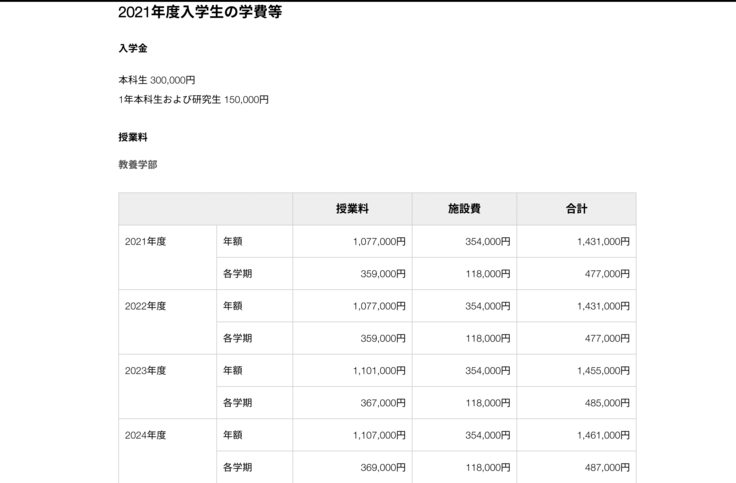Screen dimensions: 736x483
Task: Click the 授業料 column header in the table
Action: pos(352,209)
